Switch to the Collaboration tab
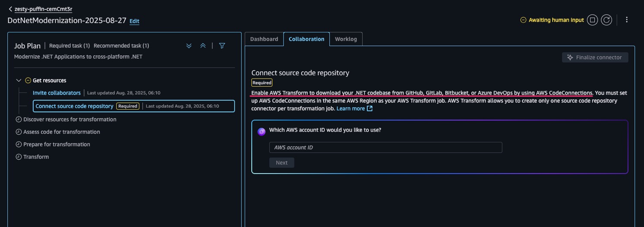644x227 pixels. pos(306,39)
